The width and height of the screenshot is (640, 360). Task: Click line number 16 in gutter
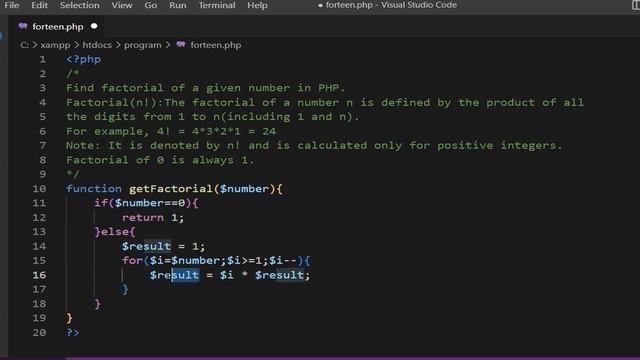pos(39,275)
